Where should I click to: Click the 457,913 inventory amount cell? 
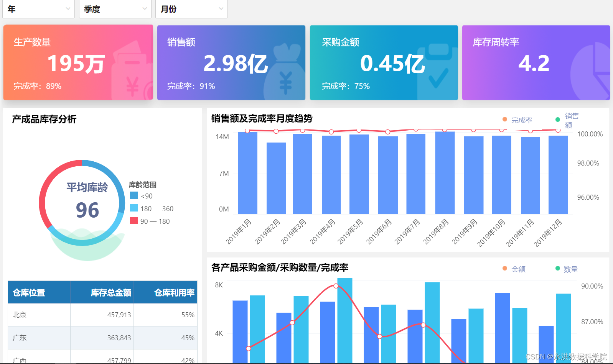pyautogui.click(x=102, y=315)
